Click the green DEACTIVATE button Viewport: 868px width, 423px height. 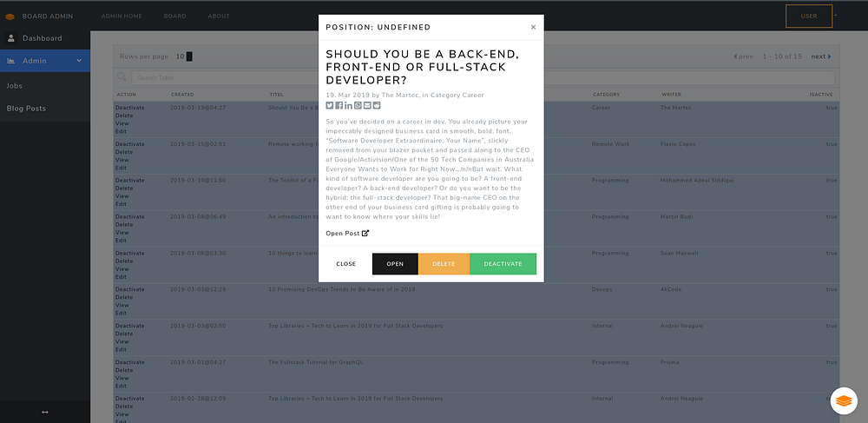coord(503,264)
